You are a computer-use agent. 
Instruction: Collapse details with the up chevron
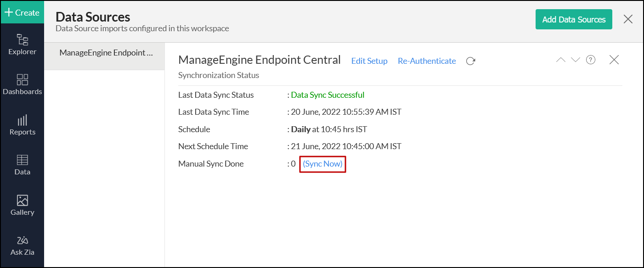pos(561,60)
